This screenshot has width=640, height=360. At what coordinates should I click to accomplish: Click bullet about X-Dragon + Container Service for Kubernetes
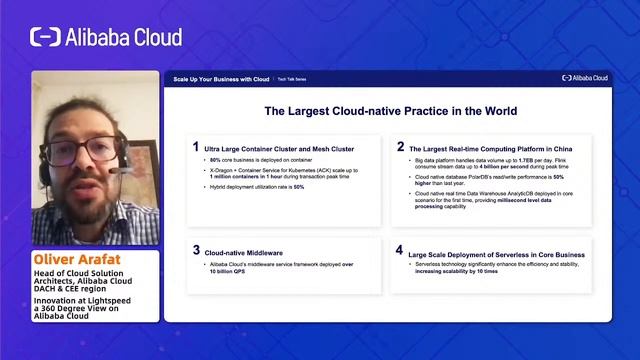(x=284, y=173)
